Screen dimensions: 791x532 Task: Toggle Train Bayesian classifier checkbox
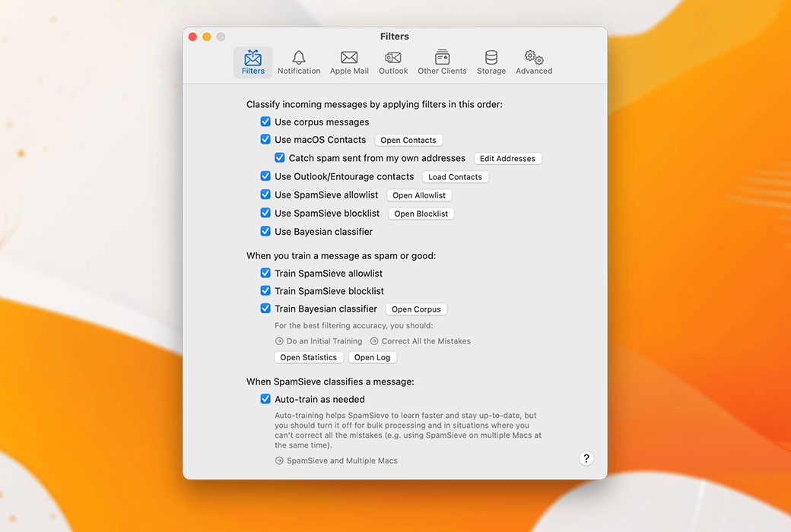pyautogui.click(x=265, y=308)
